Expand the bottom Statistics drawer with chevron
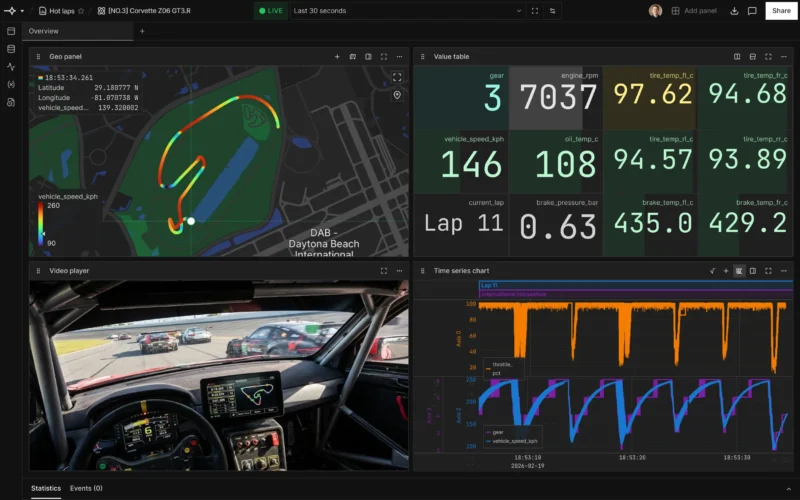This screenshot has height=500, width=800. tap(787, 488)
